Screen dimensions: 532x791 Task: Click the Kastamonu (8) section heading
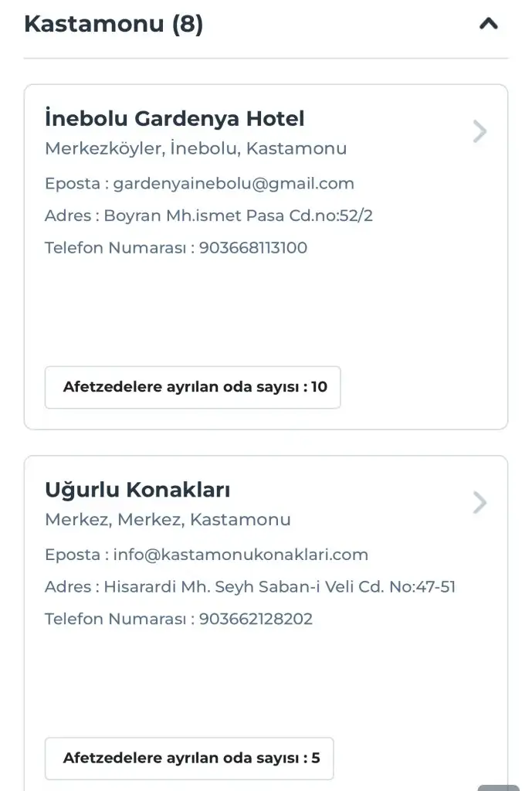click(114, 24)
